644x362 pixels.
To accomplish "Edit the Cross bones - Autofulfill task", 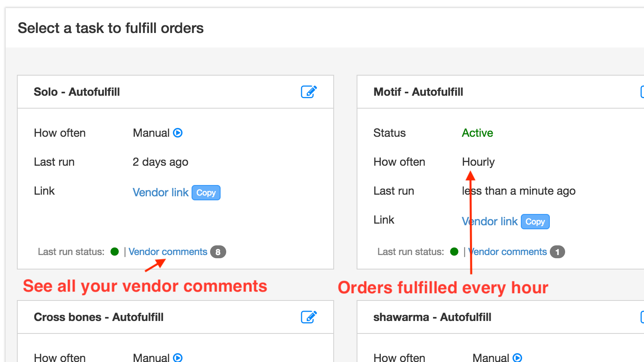I will 309,317.
